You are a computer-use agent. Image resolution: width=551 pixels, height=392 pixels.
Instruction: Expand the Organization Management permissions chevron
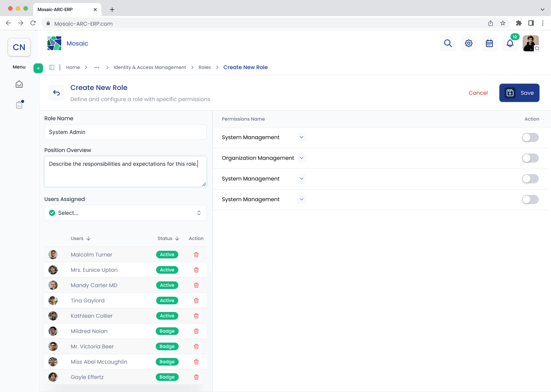tap(302, 158)
